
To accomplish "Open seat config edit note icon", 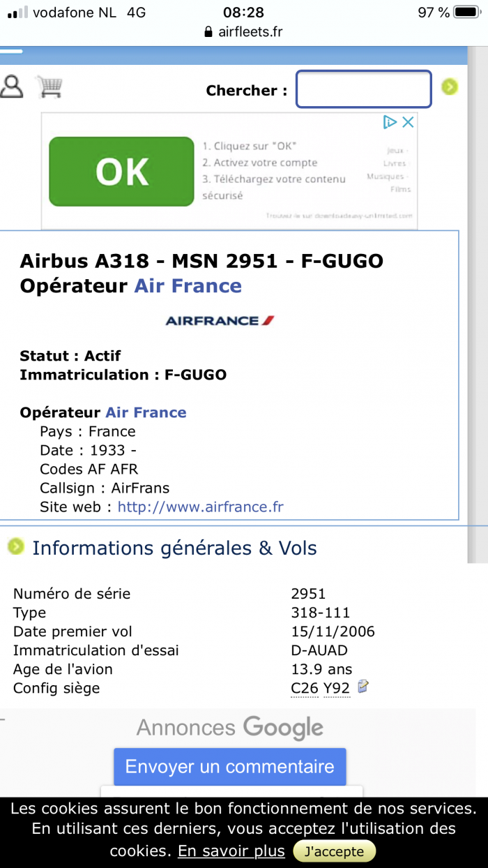I will (363, 687).
